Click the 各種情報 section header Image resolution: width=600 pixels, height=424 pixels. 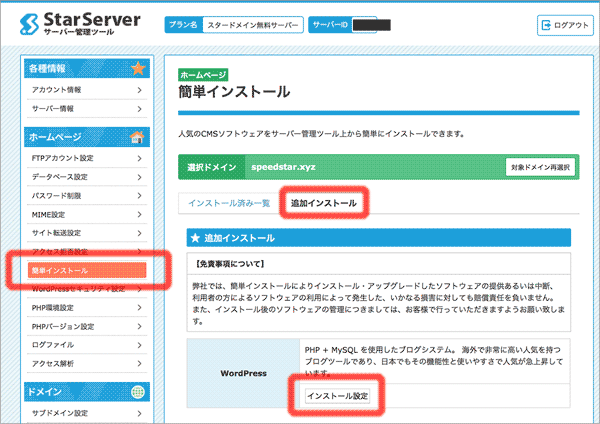tap(87, 68)
